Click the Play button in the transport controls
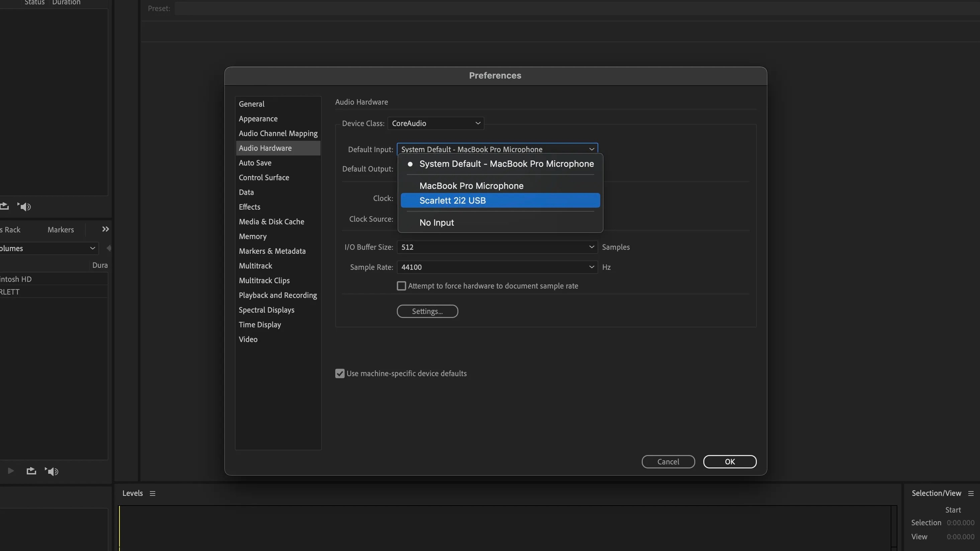Screen dimensions: 980x551 click(x=10, y=471)
